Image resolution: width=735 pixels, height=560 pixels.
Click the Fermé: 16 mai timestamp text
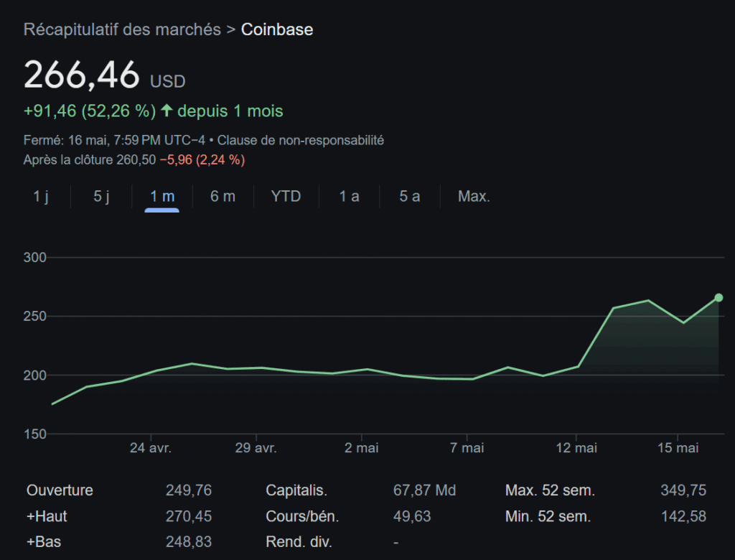[x=114, y=140]
